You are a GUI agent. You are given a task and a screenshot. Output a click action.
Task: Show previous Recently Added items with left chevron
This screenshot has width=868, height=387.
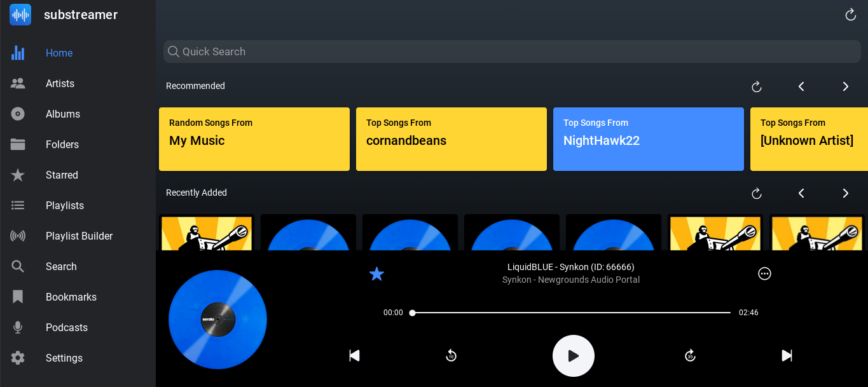coord(801,193)
